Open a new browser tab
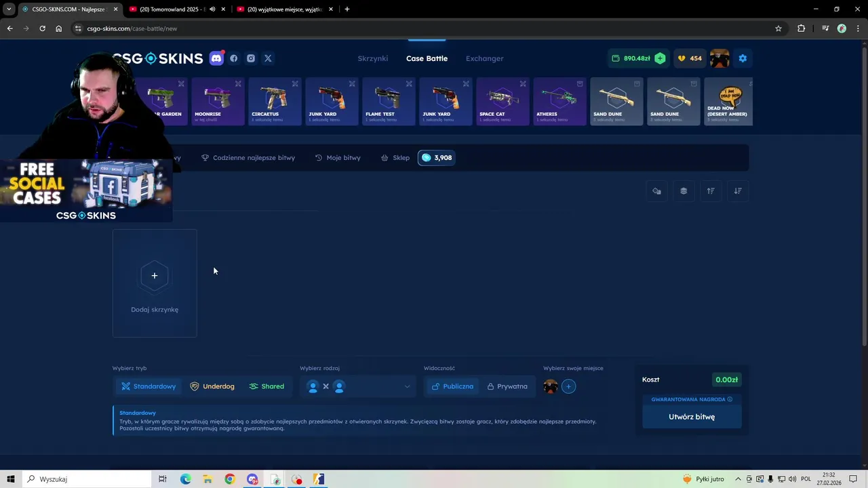Viewport: 868px width, 488px height. [x=347, y=9]
